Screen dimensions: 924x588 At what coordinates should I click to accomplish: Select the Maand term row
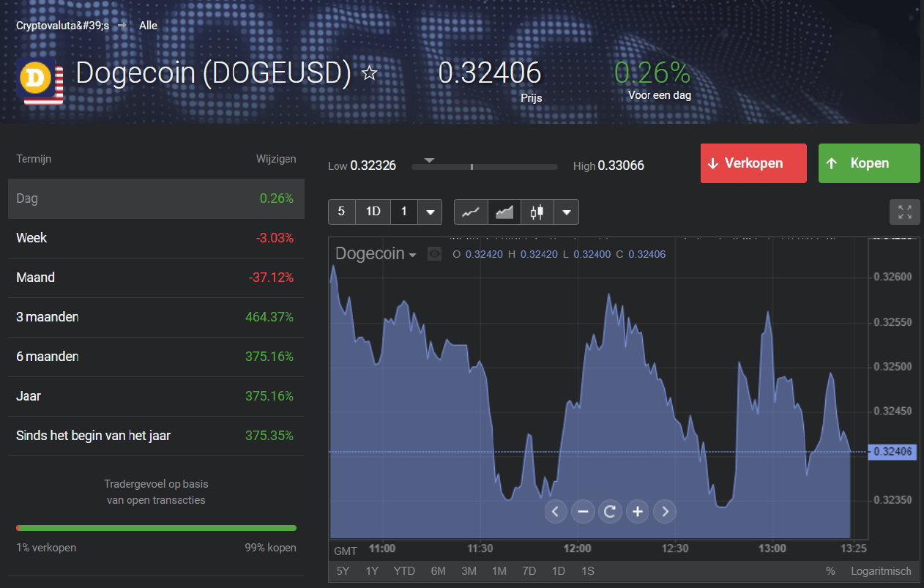click(156, 278)
